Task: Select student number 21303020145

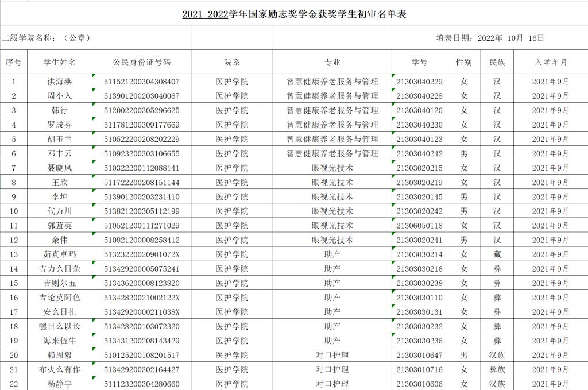Action: point(419,196)
